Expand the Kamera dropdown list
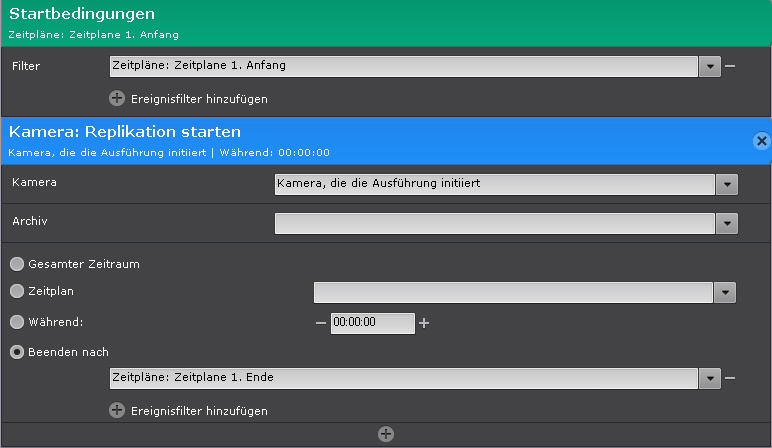The width and height of the screenshot is (772, 448). [727, 184]
